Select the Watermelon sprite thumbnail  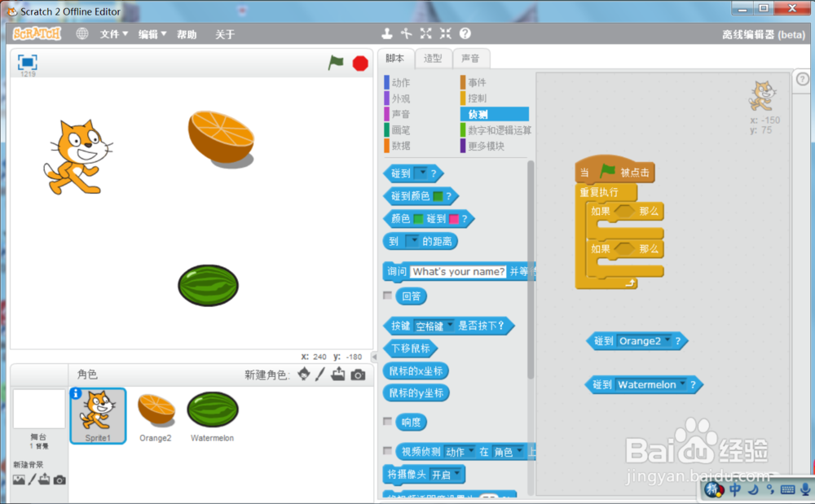pyautogui.click(x=212, y=416)
